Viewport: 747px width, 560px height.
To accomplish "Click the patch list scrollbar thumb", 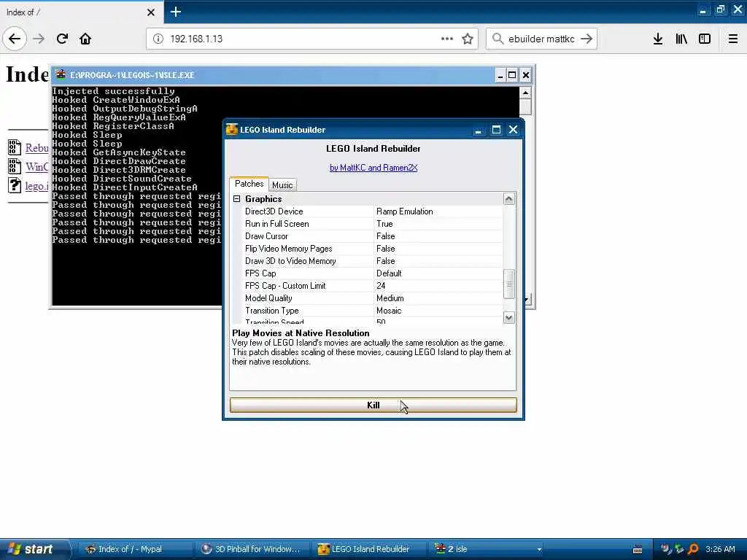I will [508, 284].
